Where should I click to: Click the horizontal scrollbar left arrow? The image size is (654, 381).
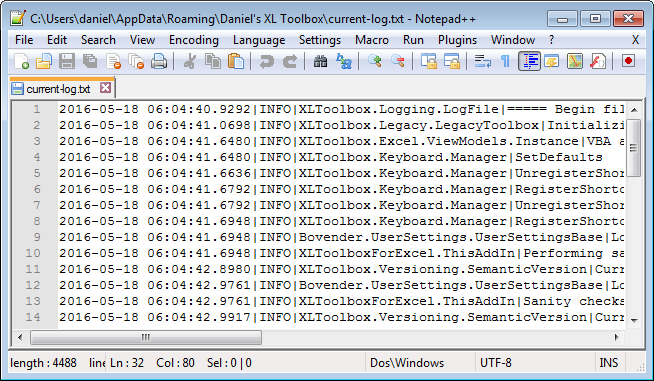coord(20,337)
